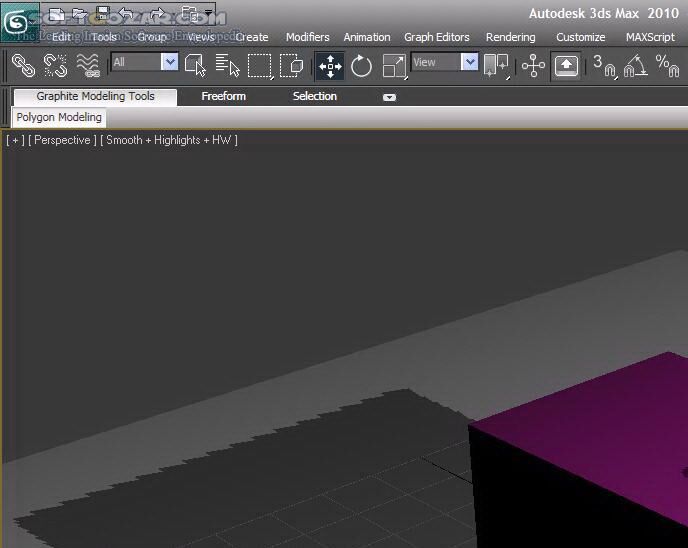Open the Animation menu
This screenshot has width=688, height=548.
(367, 37)
